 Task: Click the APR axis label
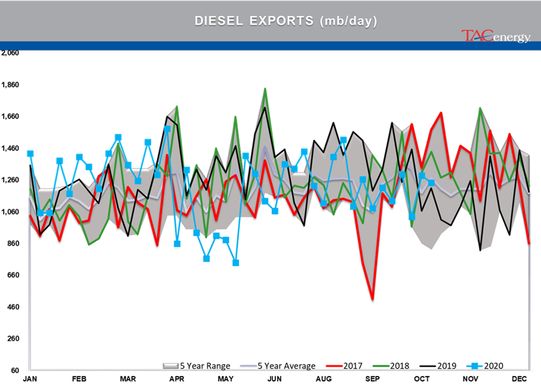pyautogui.click(x=177, y=379)
